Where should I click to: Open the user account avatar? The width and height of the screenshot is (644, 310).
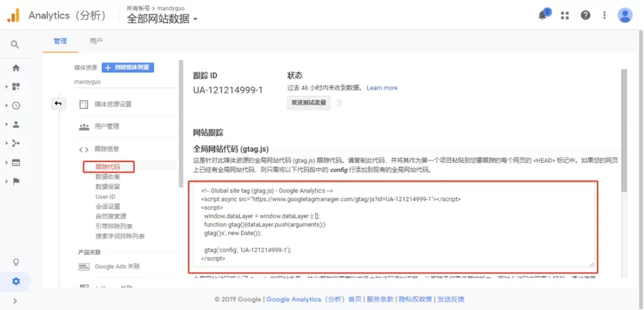(x=625, y=15)
